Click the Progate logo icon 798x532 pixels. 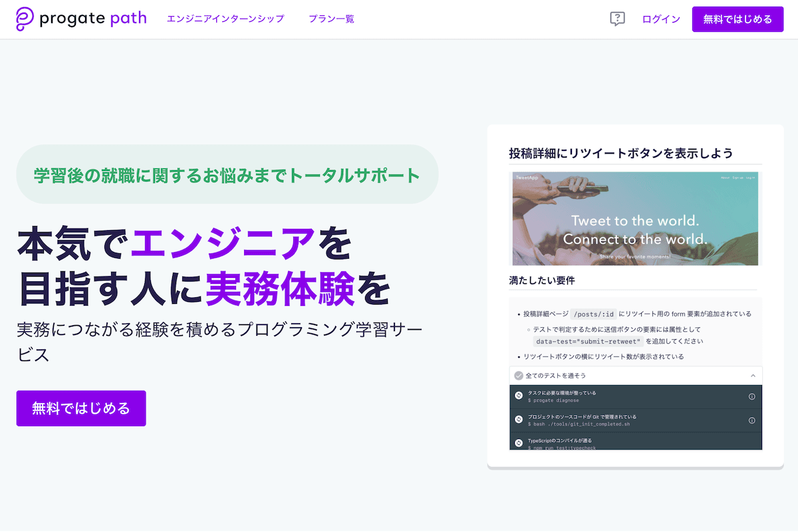(25, 19)
